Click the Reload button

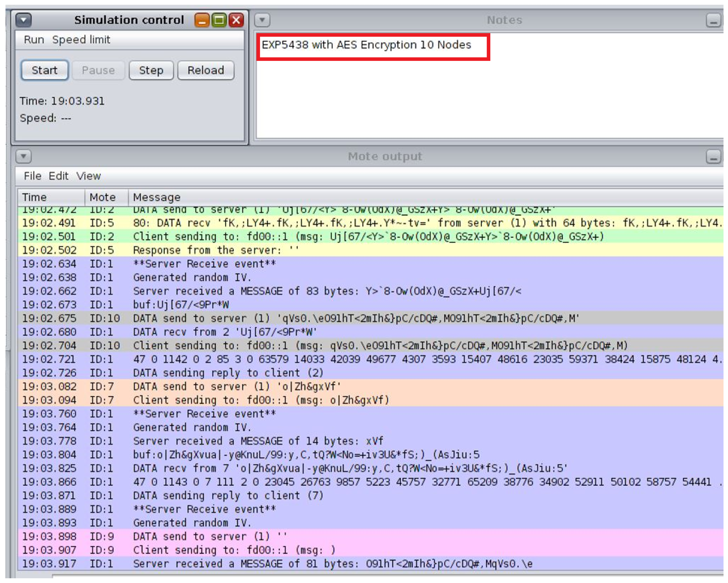point(206,70)
